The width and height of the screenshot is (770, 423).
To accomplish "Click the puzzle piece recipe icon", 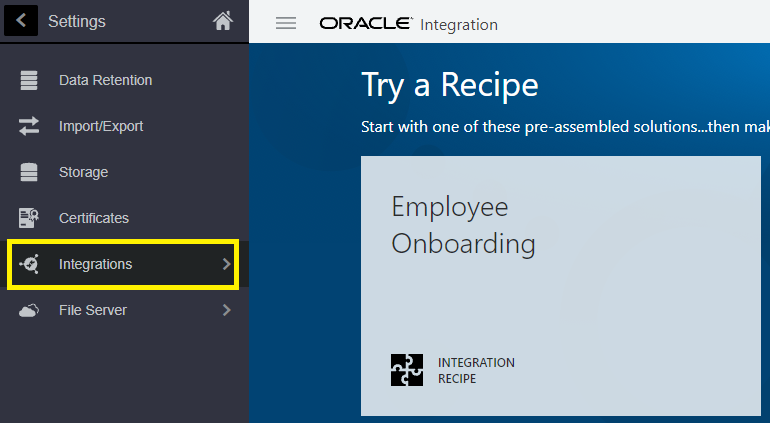I will 407,370.
